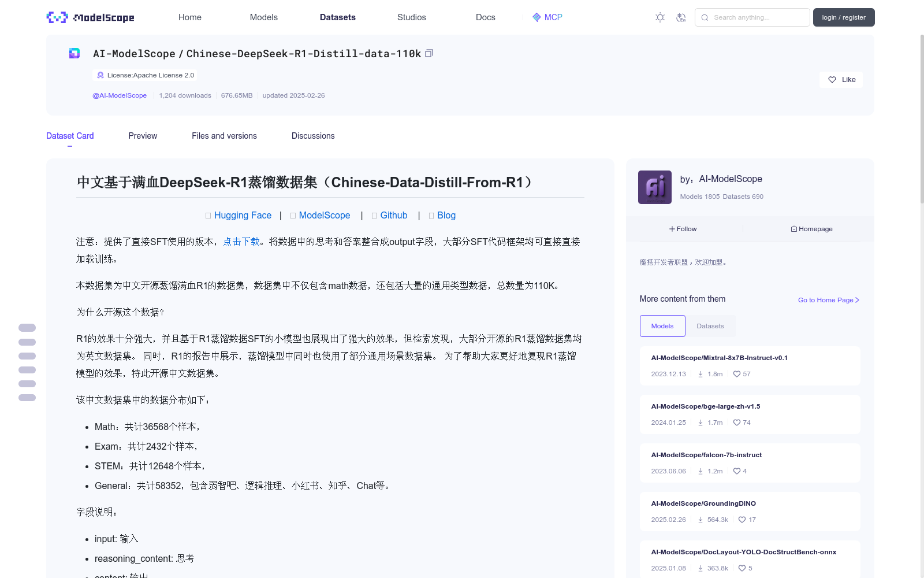Open the Hugging Face link
Screen dimensions: 924x578
tap(243, 215)
